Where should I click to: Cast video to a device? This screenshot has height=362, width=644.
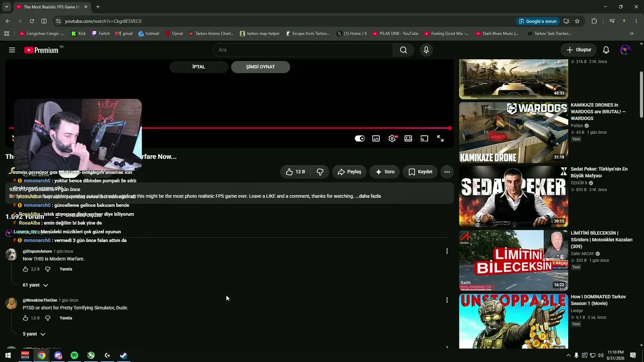click(424, 139)
